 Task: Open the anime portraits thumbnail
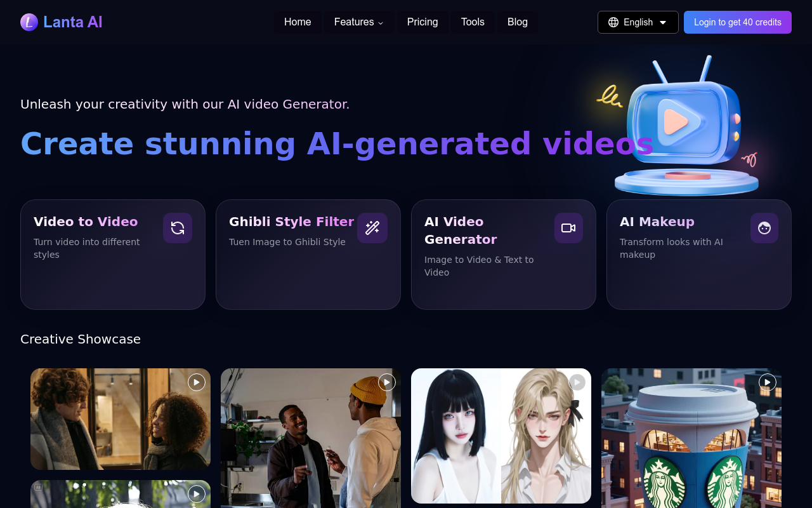pos(501,436)
